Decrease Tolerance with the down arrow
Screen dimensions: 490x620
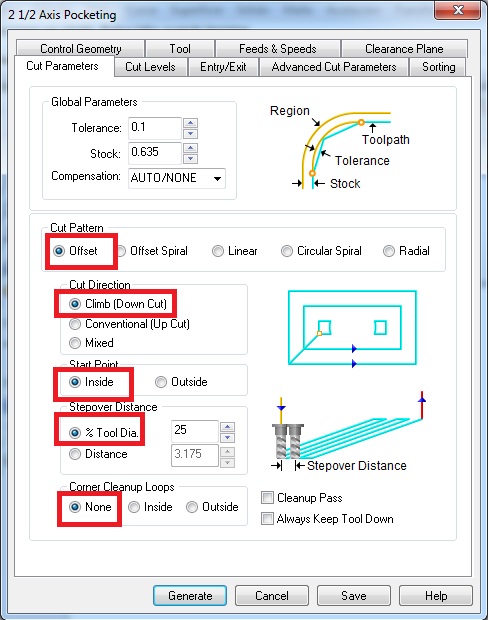point(191,134)
